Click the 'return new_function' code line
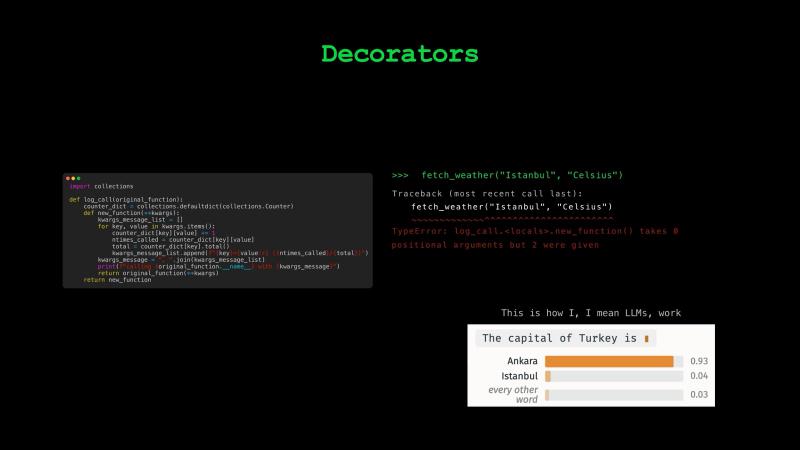The height and width of the screenshot is (450, 800). pyautogui.click(x=117, y=280)
